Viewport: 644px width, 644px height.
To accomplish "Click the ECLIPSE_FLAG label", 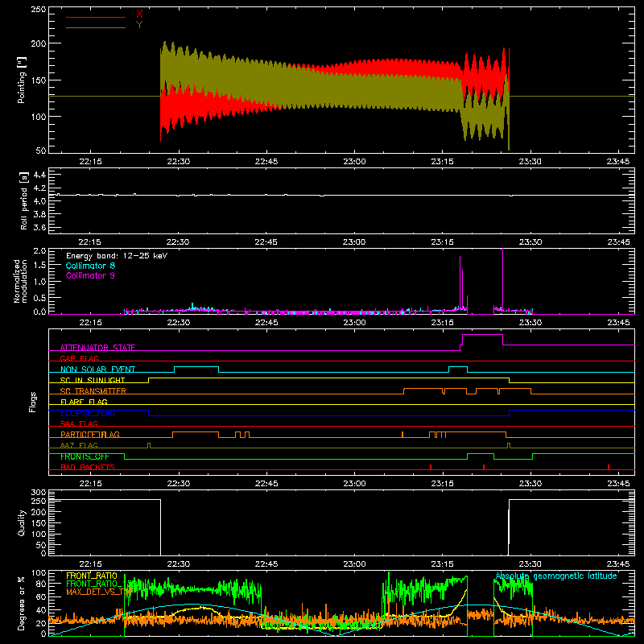I will (88, 413).
